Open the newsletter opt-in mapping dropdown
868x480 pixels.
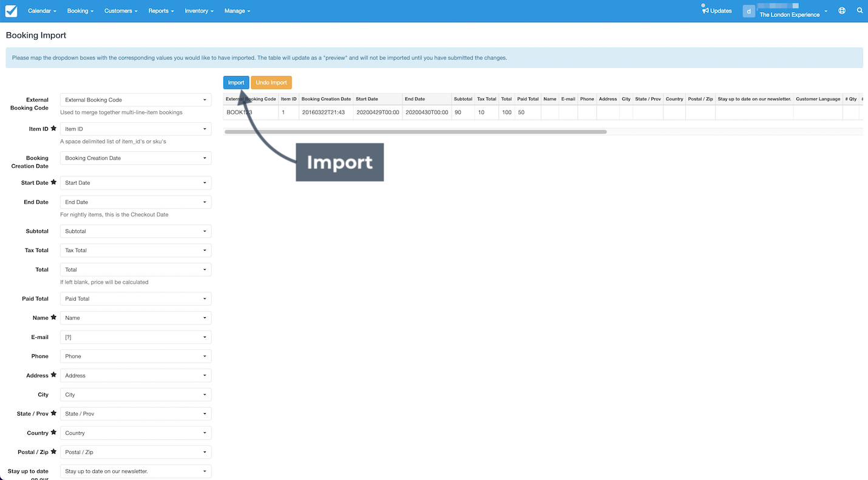[x=136, y=471]
